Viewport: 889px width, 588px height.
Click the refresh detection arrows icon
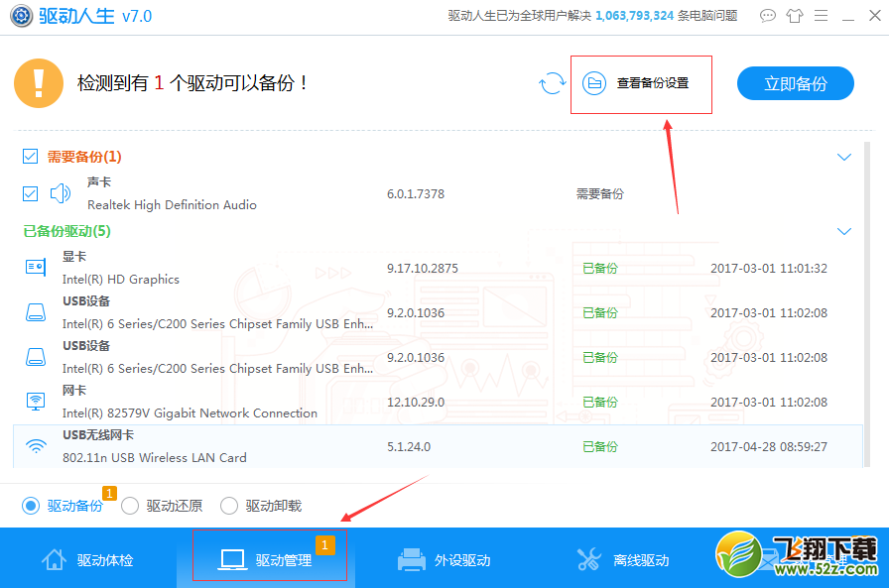coord(552,84)
